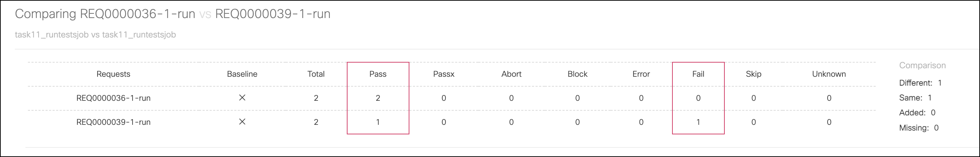Select the Abort column header
Image resolution: width=980 pixels, height=157 pixels.
tap(511, 74)
